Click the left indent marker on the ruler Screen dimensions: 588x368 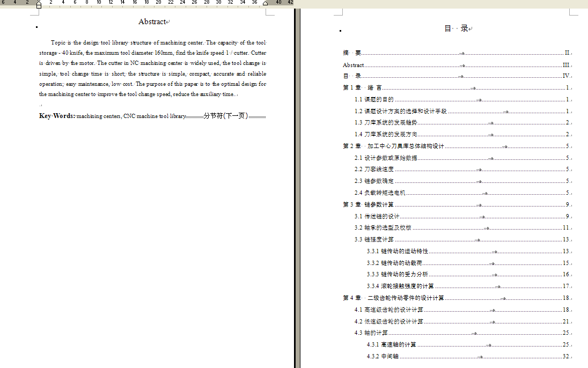tap(39, 4)
